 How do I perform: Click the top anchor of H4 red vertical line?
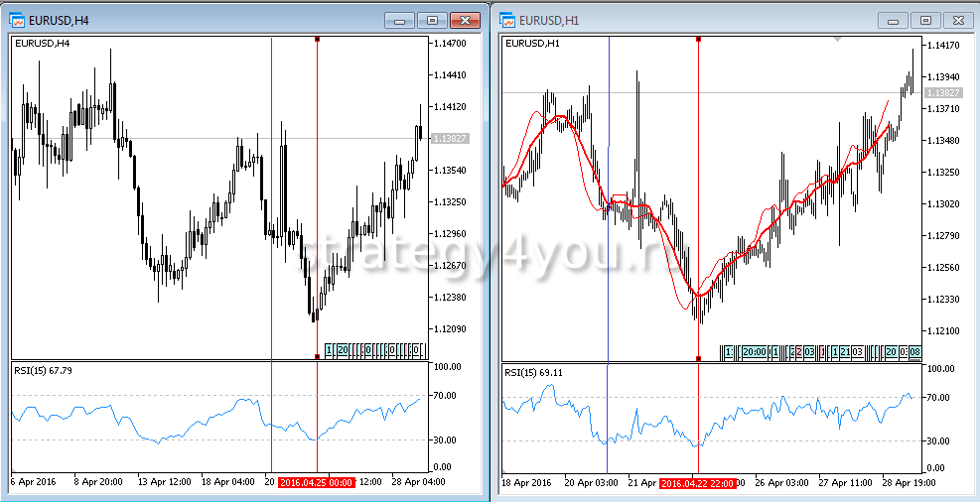click(317, 40)
